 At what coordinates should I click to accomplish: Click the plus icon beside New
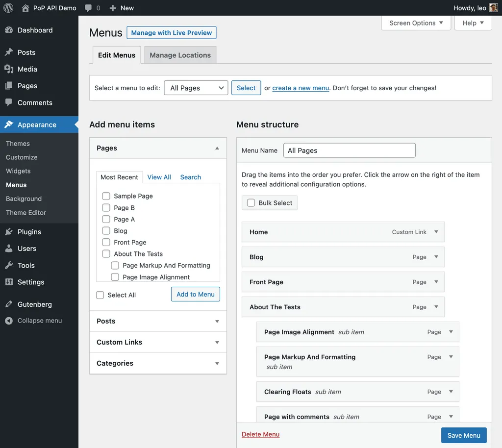(113, 8)
